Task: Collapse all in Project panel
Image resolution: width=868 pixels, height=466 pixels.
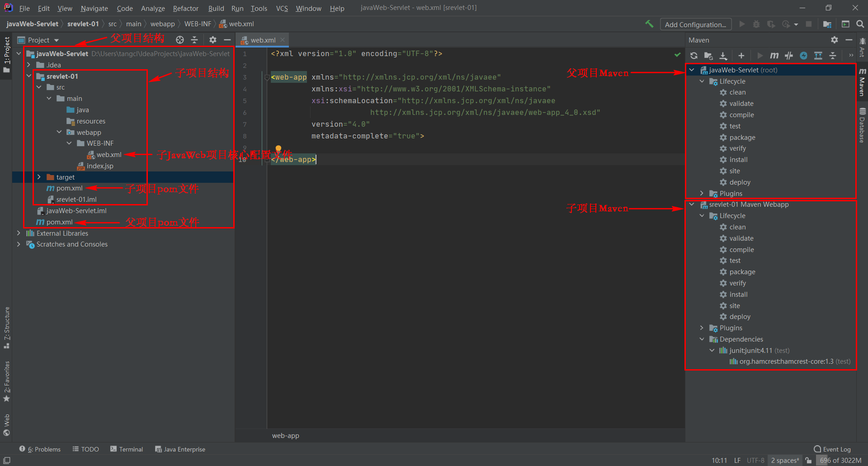Action: tap(194, 40)
